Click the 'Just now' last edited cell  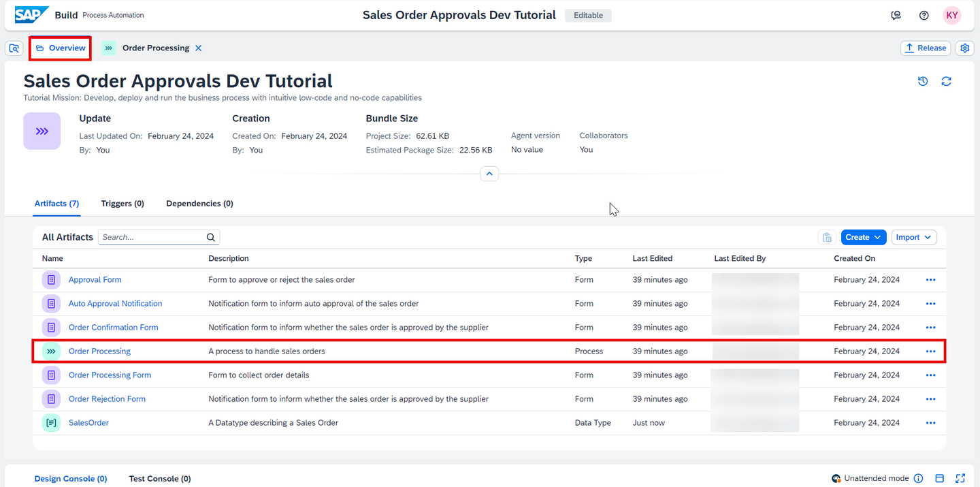point(649,423)
